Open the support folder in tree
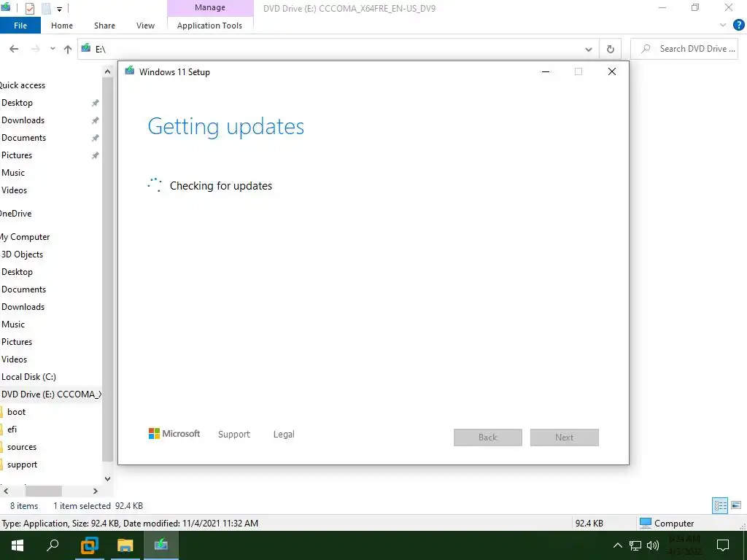 pyautogui.click(x=22, y=464)
